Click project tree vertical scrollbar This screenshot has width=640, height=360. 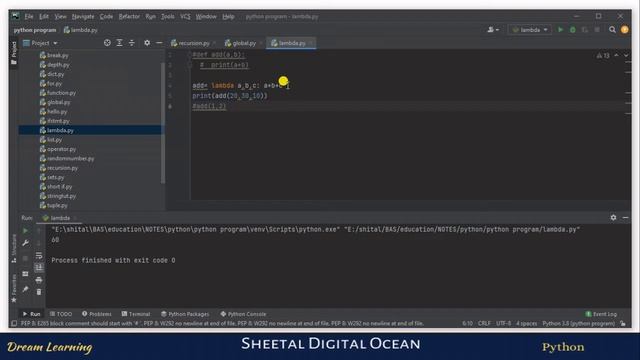(x=163, y=122)
